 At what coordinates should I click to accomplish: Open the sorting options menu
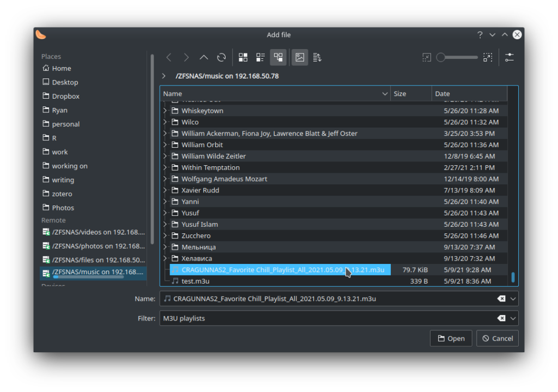coord(317,57)
